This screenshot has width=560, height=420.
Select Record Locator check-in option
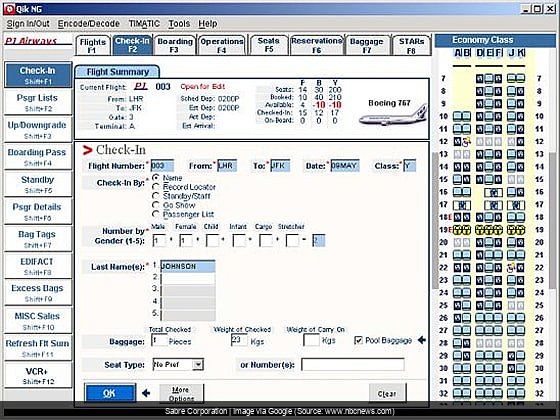155,187
